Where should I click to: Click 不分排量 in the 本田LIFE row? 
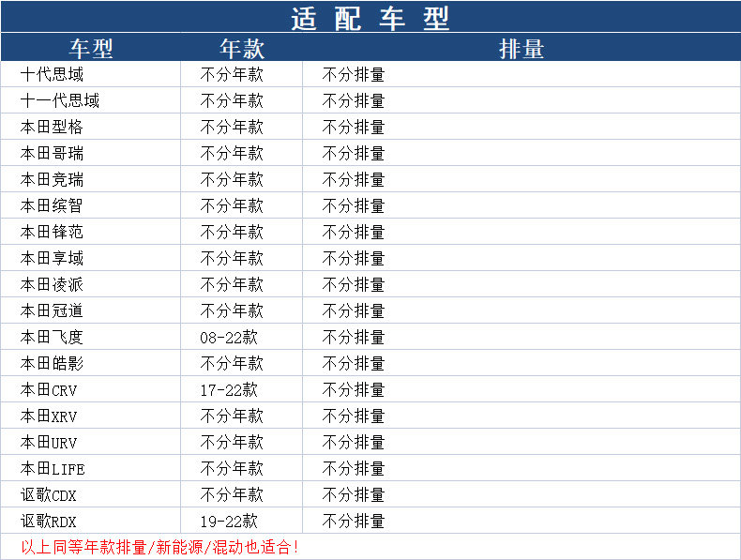[x=354, y=469]
